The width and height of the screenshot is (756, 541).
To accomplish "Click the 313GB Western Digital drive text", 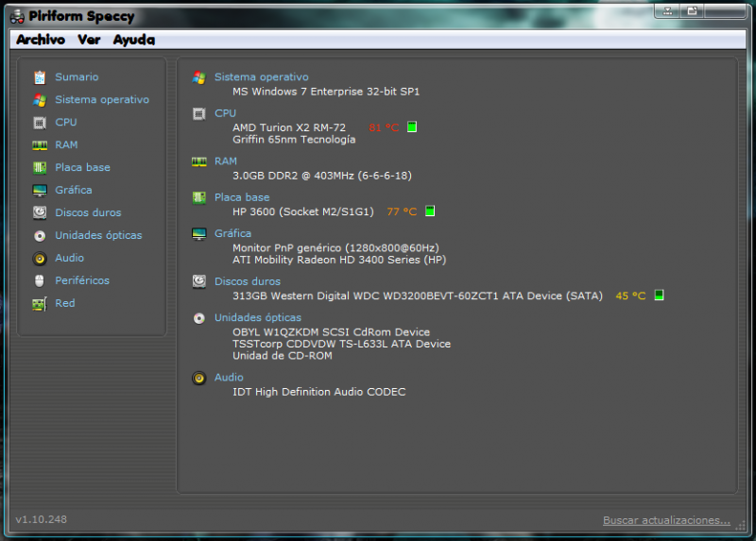I will pyautogui.click(x=418, y=296).
